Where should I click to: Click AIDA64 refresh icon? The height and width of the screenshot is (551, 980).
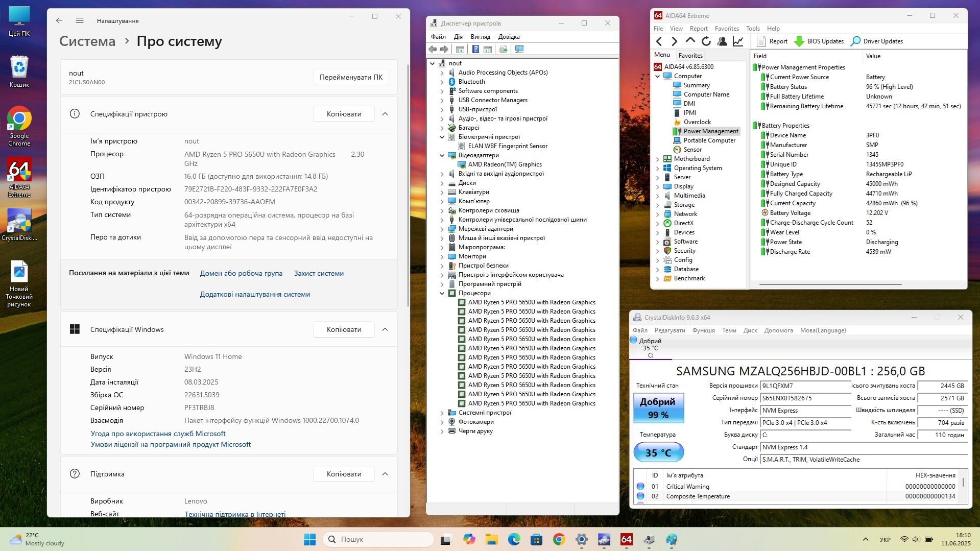[x=706, y=41]
